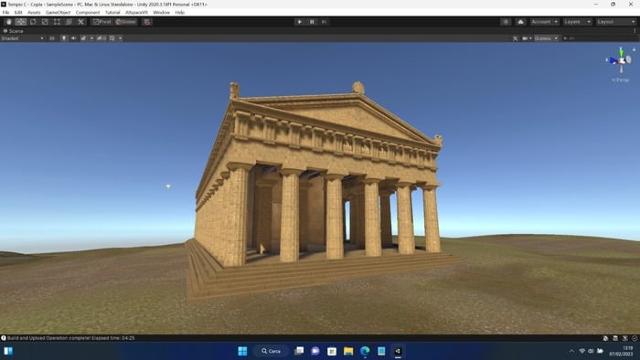Select the Rotate tool in toolbar

(x=33, y=22)
